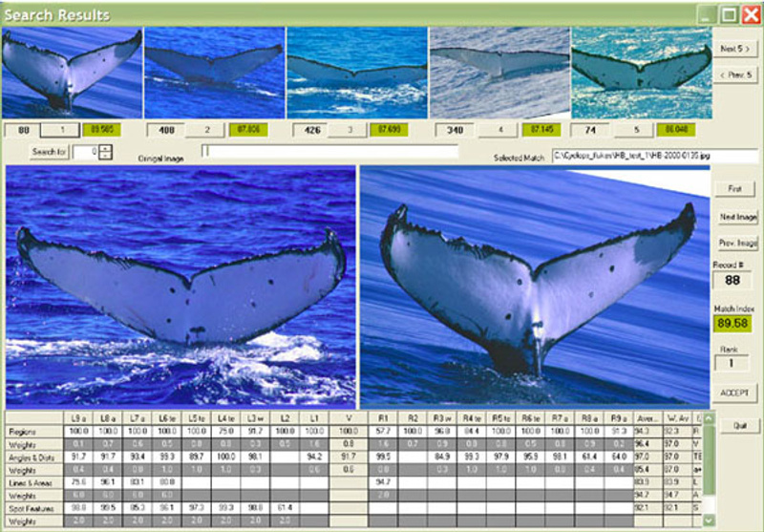The image size is (764, 532).
Task: Quit the search results window
Action: [740, 425]
